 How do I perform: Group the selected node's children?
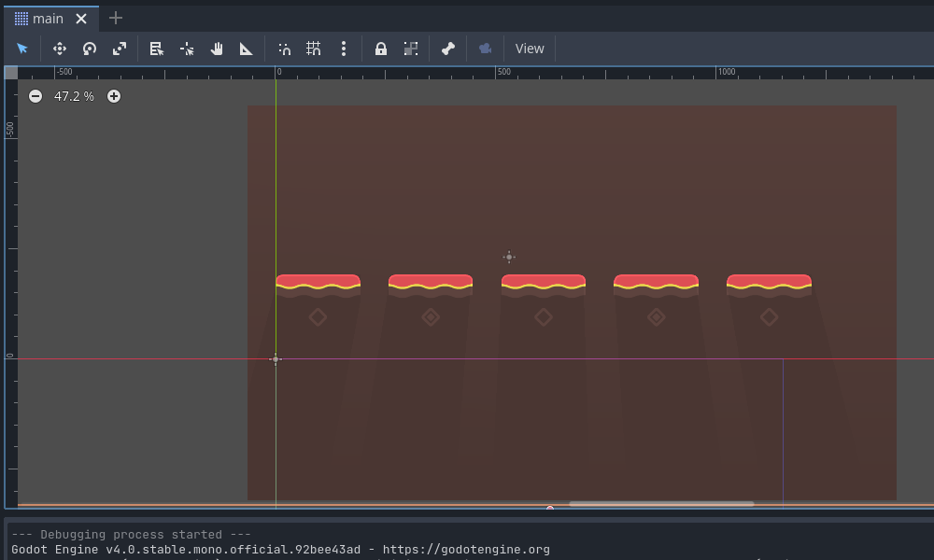pos(410,49)
